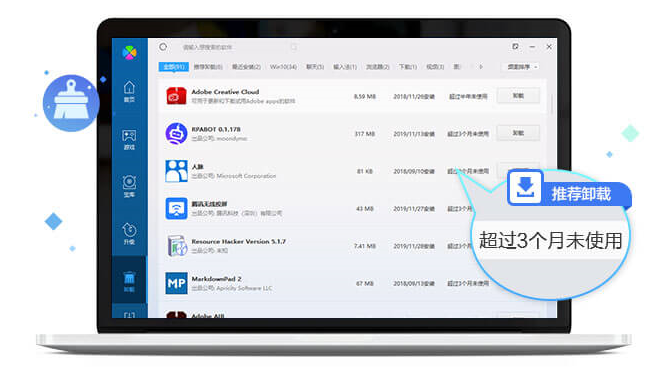
Task: Click the 2019/11/27 install date
Action: (414, 209)
